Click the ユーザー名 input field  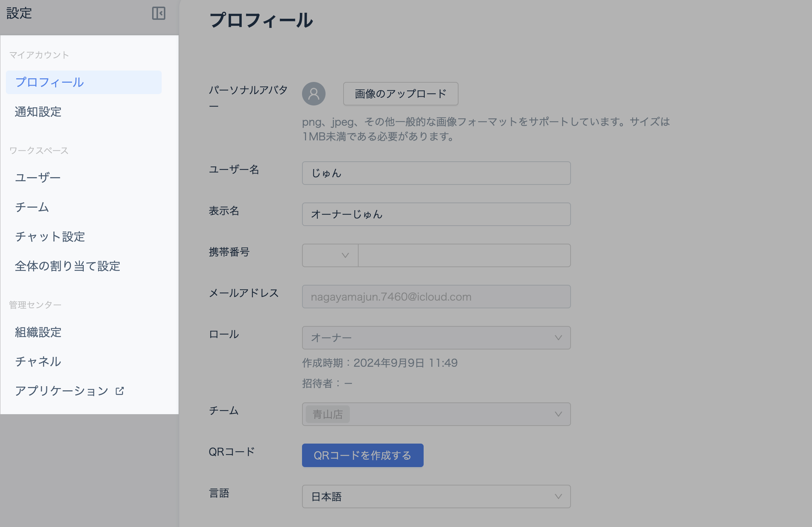436,173
